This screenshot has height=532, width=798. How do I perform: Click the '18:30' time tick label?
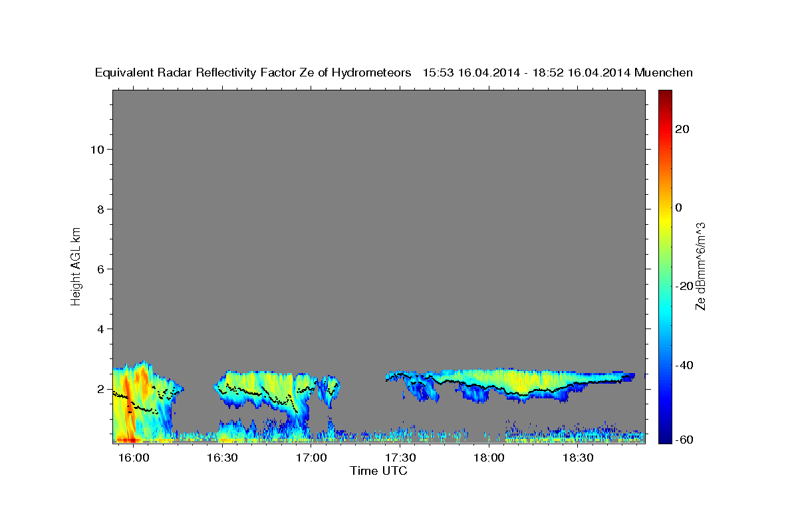coord(578,458)
